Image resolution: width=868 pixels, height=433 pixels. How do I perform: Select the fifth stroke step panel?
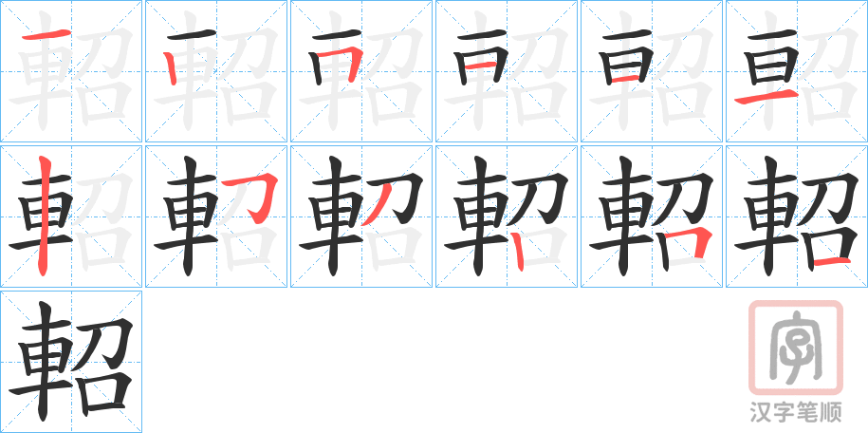click(652, 71)
